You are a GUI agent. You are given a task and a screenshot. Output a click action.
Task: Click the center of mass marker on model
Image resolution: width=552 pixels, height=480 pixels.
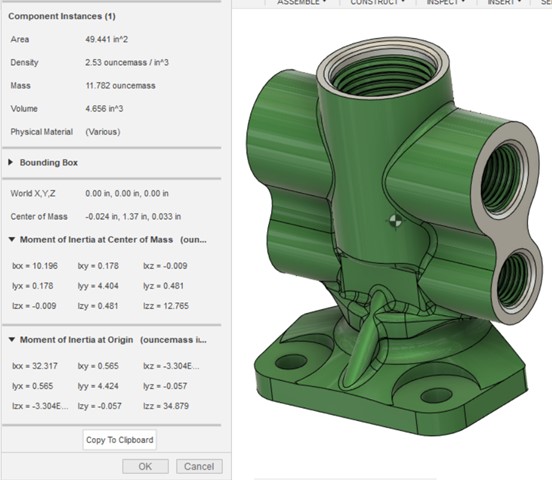[x=395, y=221]
